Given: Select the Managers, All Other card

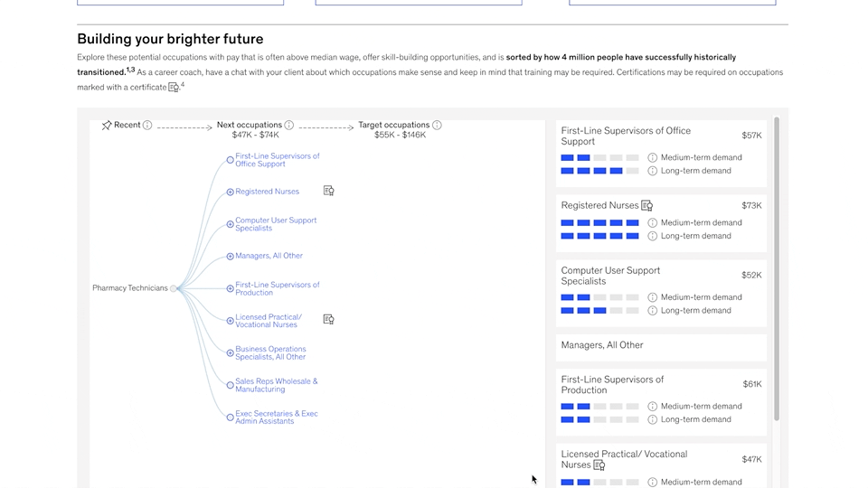Looking at the screenshot, I should (x=661, y=345).
